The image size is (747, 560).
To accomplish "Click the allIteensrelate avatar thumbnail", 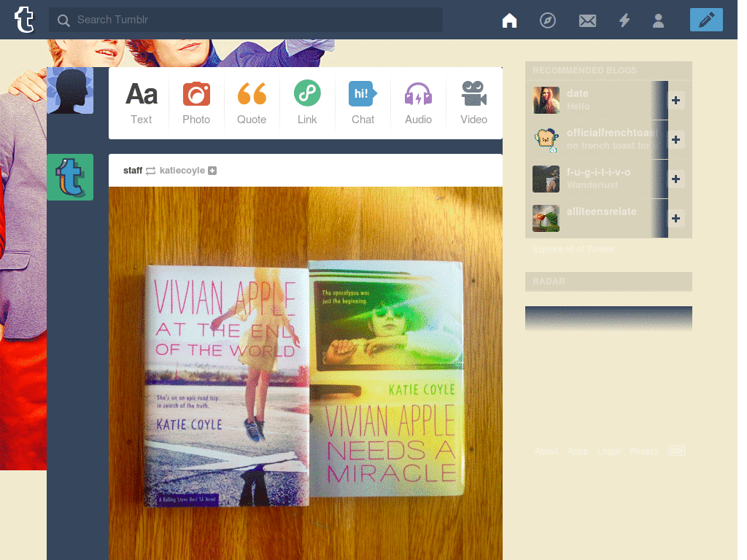I will (546, 219).
